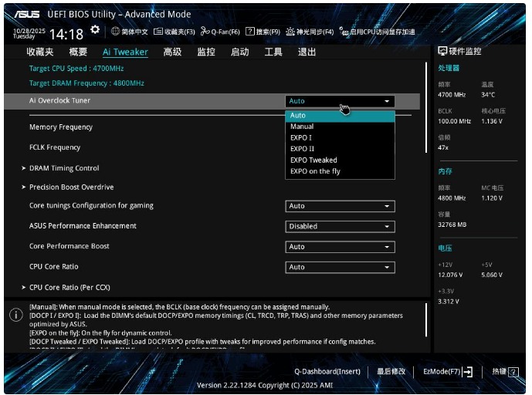Screen dimensions: 532x395
Task: Select EXPO on the fly option
Action: click(315, 171)
